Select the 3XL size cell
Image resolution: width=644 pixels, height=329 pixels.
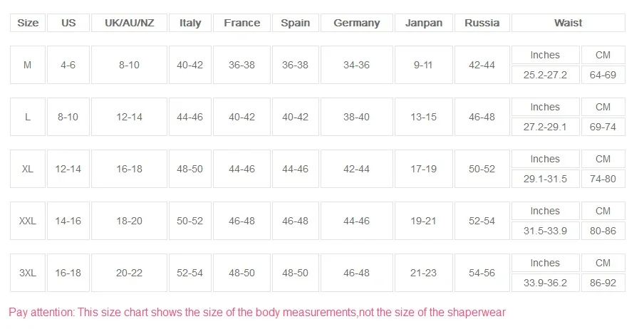28,273
